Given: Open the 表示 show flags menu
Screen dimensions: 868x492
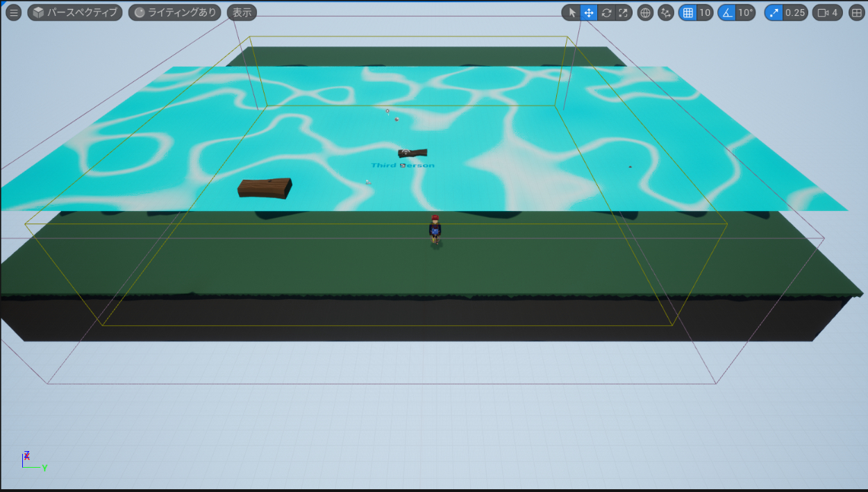Looking at the screenshot, I should tap(242, 12).
